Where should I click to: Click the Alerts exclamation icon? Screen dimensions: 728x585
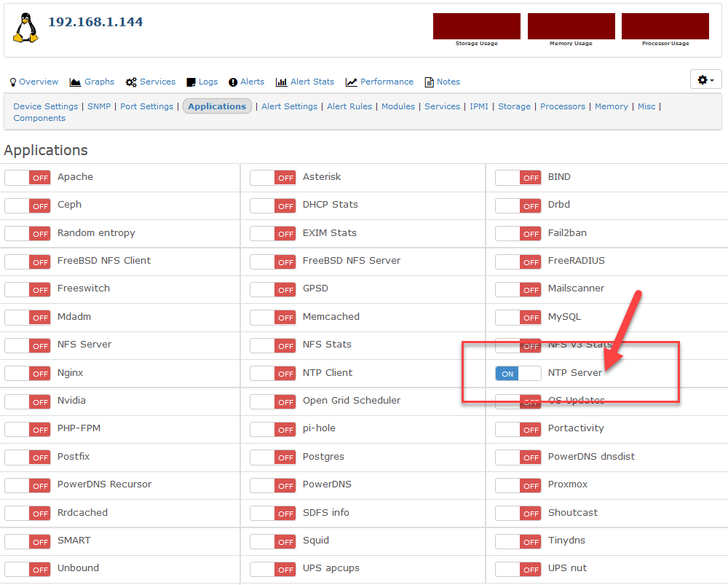[x=233, y=82]
